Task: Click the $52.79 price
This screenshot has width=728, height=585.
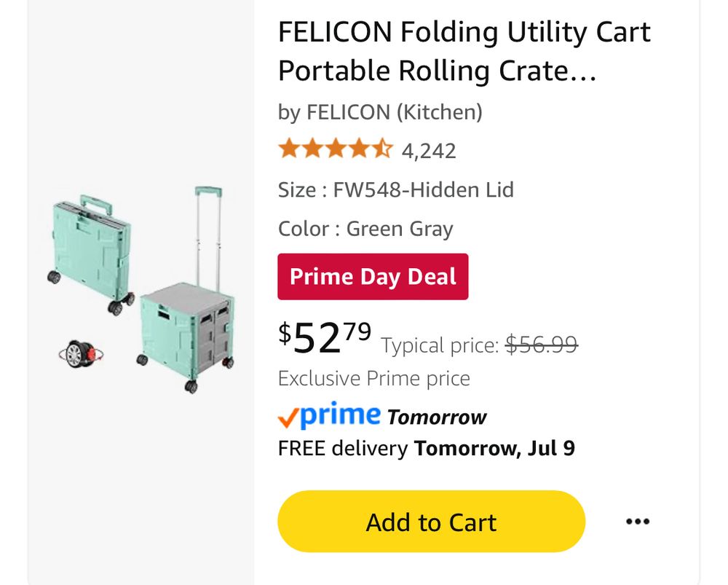Action: (325, 338)
